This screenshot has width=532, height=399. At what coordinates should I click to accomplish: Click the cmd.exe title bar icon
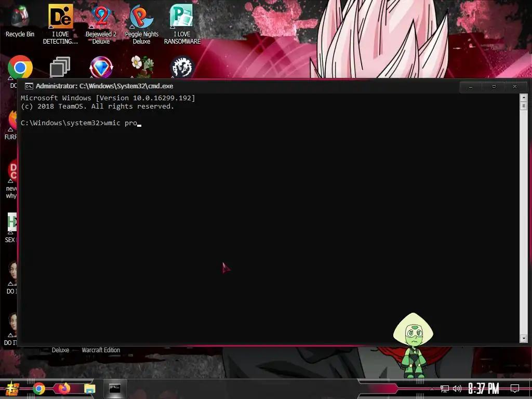[29, 86]
